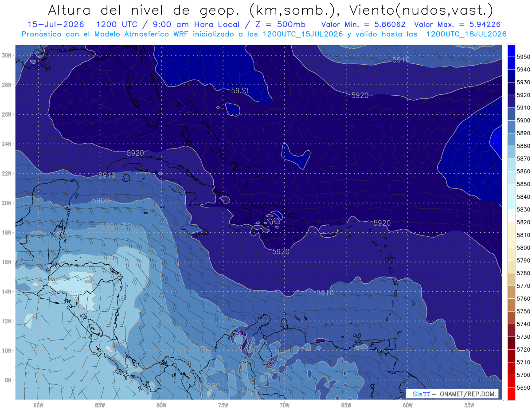Click the 'Valor Max. = 5.94226' text
This screenshot has height=411, width=532.
(x=458, y=24)
